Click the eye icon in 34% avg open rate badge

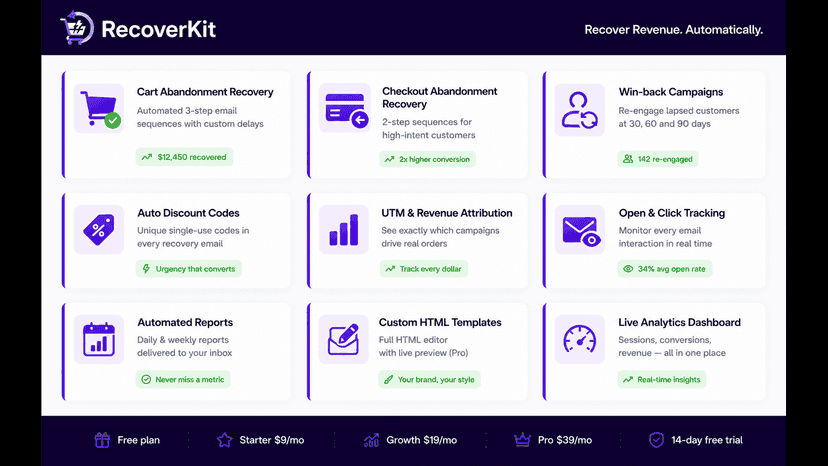(x=628, y=268)
